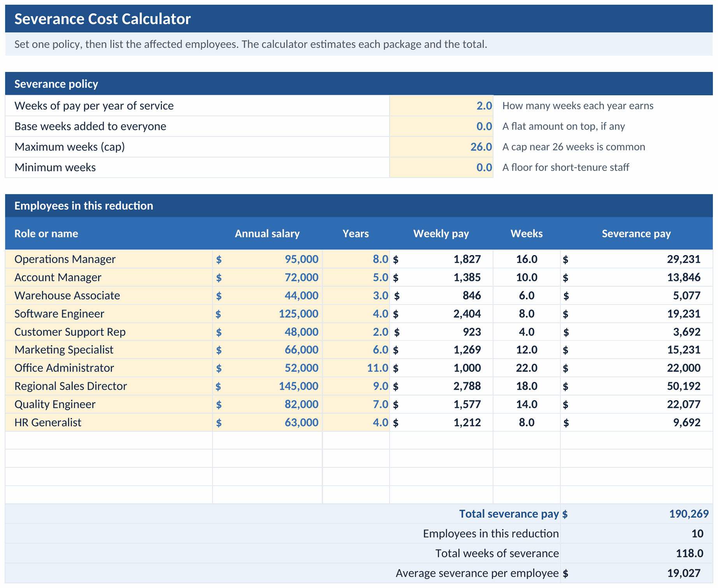The width and height of the screenshot is (718, 588).
Task: Select the Operations Manager role cell
Action: (109, 259)
